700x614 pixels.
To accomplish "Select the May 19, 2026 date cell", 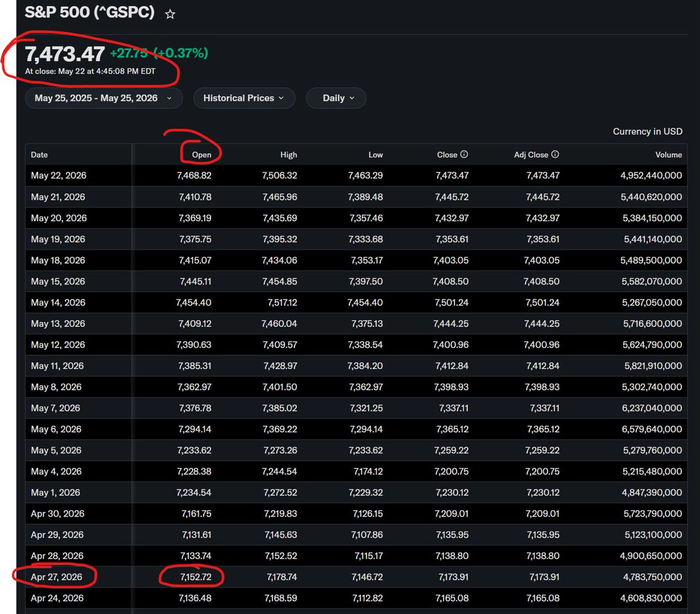I will [58, 239].
